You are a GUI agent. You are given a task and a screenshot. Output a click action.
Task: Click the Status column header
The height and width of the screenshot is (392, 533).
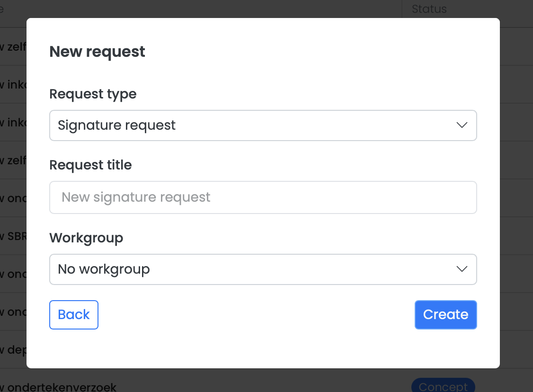pyautogui.click(x=429, y=9)
